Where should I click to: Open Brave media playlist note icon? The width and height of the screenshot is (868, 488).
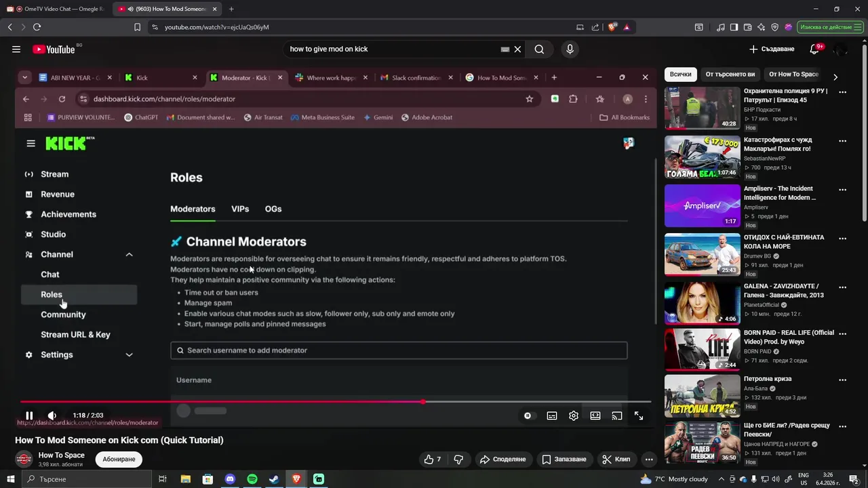(720, 27)
